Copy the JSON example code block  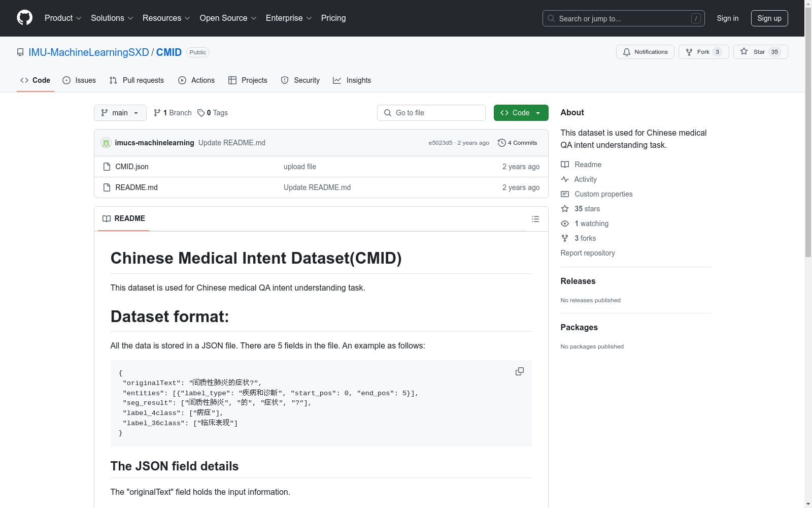point(519,371)
